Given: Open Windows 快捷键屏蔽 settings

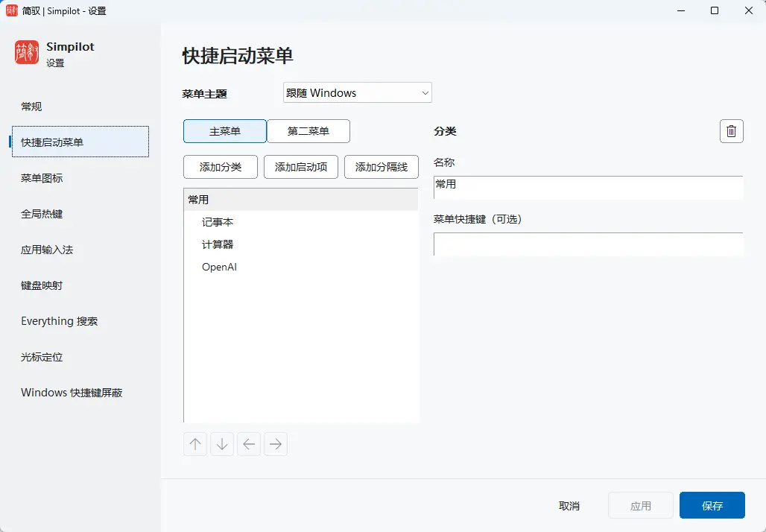Looking at the screenshot, I should tap(80, 393).
